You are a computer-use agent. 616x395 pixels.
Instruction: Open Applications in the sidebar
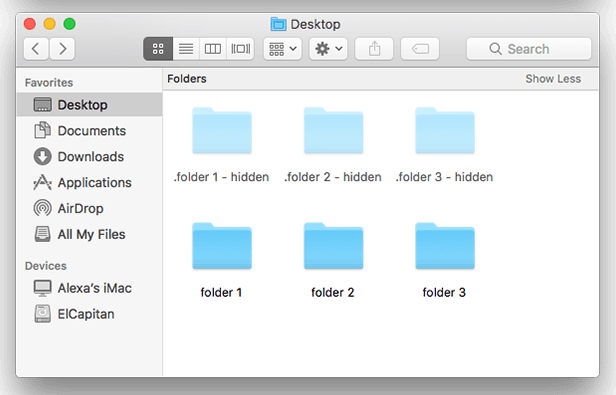[x=89, y=182]
